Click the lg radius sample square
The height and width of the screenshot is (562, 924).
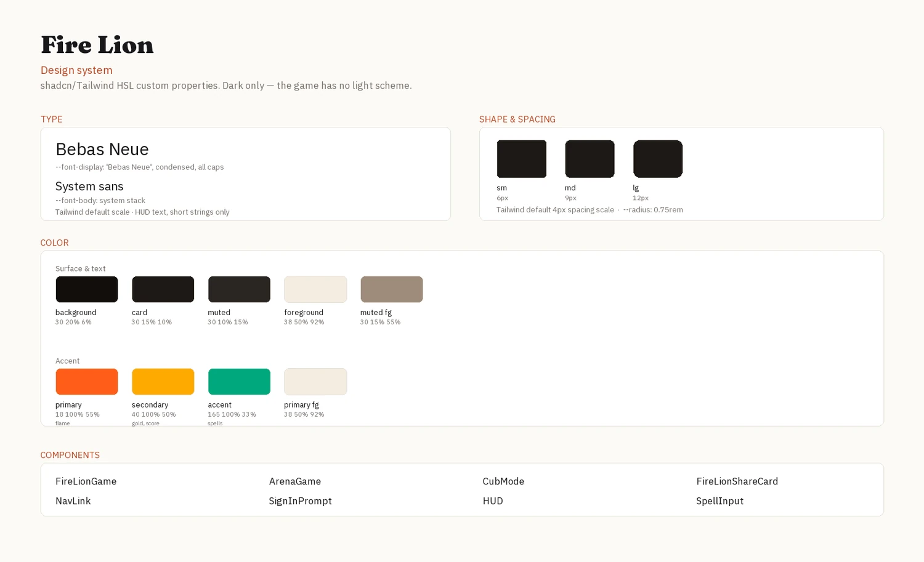click(658, 159)
